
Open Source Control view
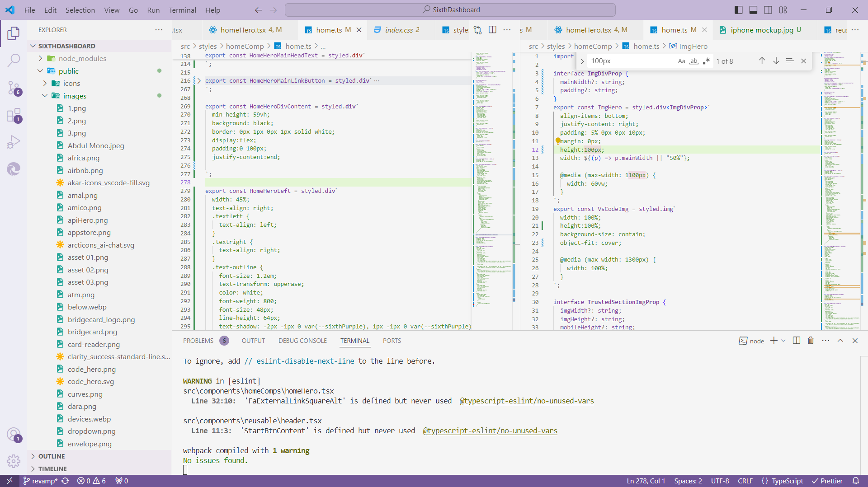(14, 88)
